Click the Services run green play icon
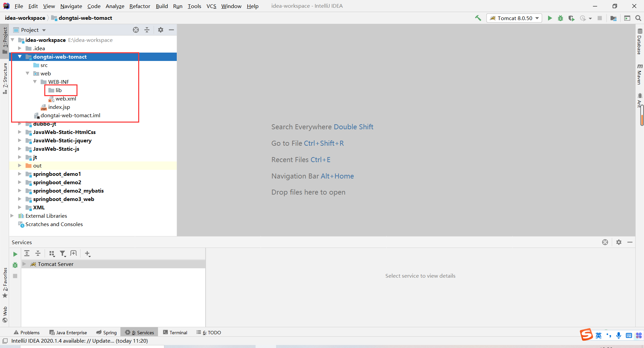This screenshot has width=644, height=348. tap(15, 254)
